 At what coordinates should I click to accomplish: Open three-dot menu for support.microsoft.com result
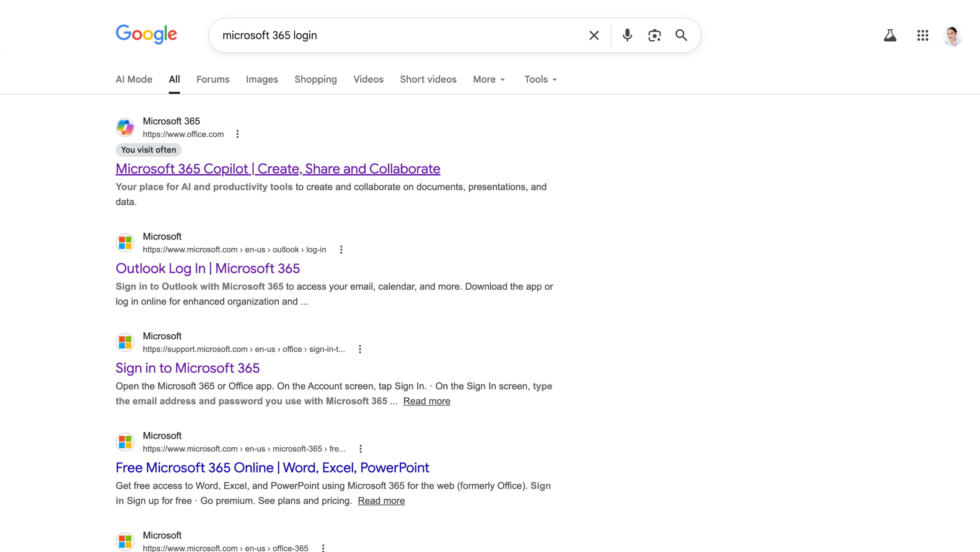360,349
